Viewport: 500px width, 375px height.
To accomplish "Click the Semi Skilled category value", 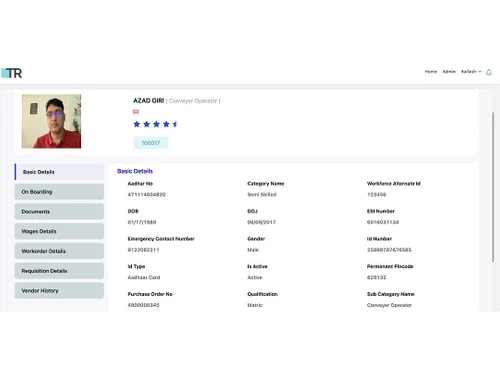I will (262, 195).
